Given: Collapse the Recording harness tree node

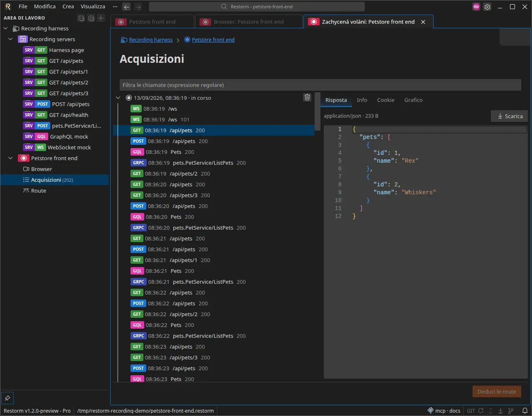Looking at the screenshot, I should pos(6,29).
